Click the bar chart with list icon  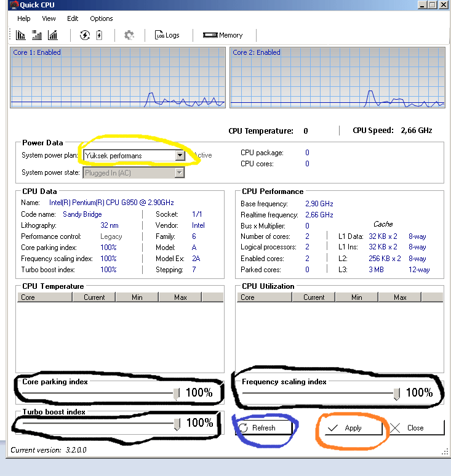[x=37, y=35]
